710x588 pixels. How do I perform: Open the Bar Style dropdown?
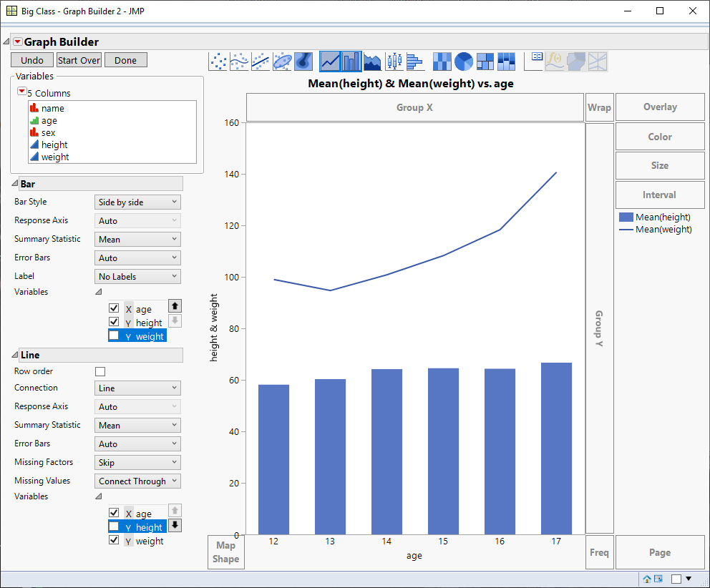pos(137,202)
